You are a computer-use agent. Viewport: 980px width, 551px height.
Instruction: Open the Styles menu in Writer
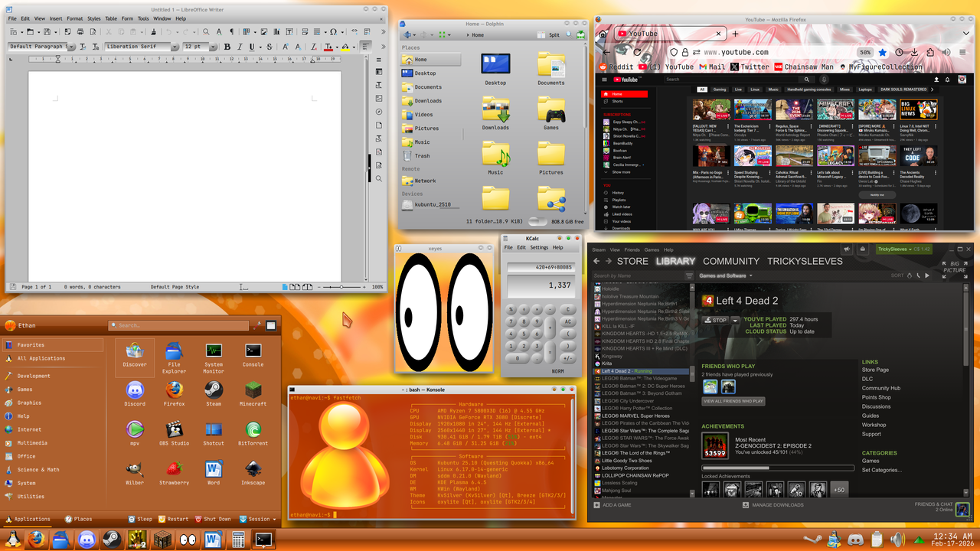[x=93, y=18]
